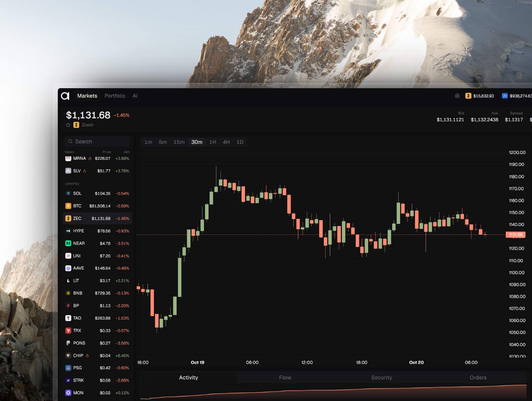Favorite Zcash with the star icon

pos(68,125)
